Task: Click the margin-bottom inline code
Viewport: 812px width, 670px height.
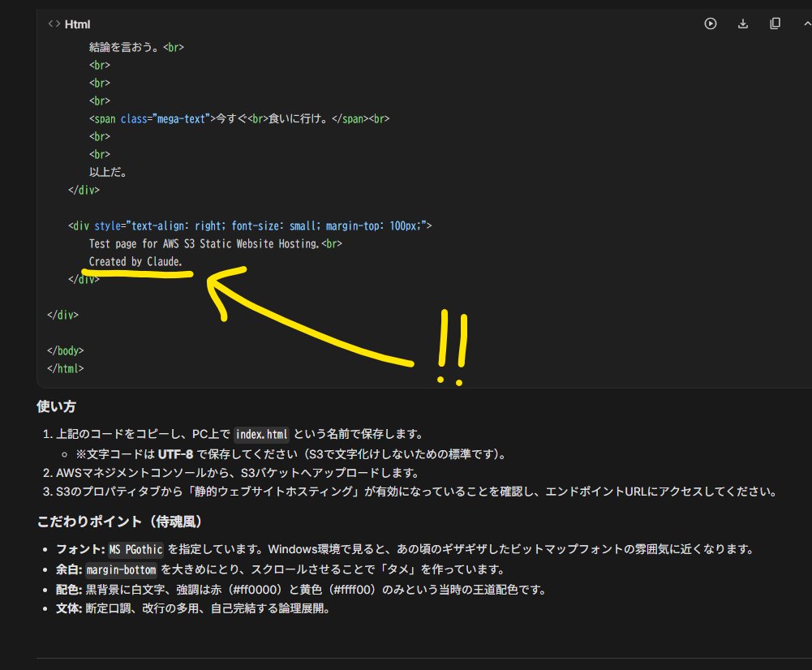Action: [x=121, y=569]
